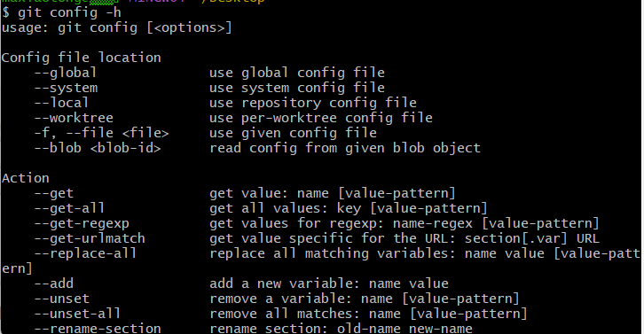Click the '--unset' option text

point(61,299)
